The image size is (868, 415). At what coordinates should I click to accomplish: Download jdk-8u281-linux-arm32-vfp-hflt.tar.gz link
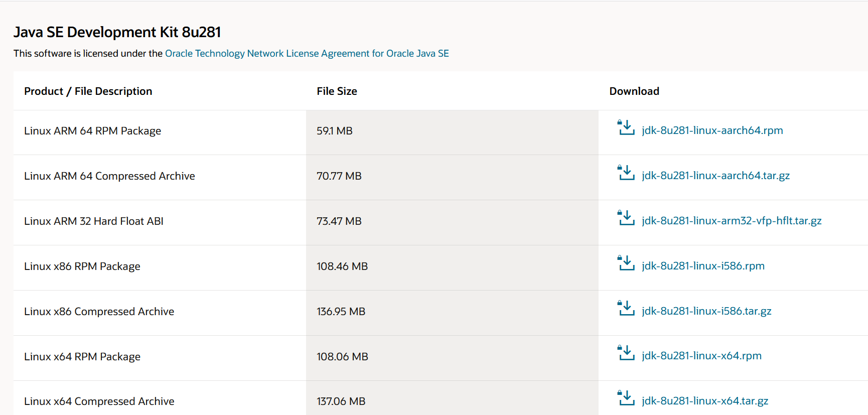732,221
